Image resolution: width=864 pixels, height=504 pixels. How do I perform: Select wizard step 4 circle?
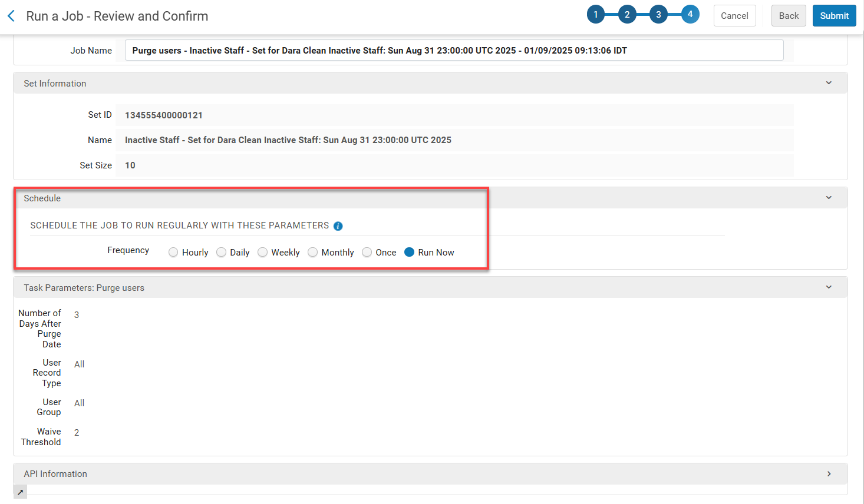coord(690,15)
